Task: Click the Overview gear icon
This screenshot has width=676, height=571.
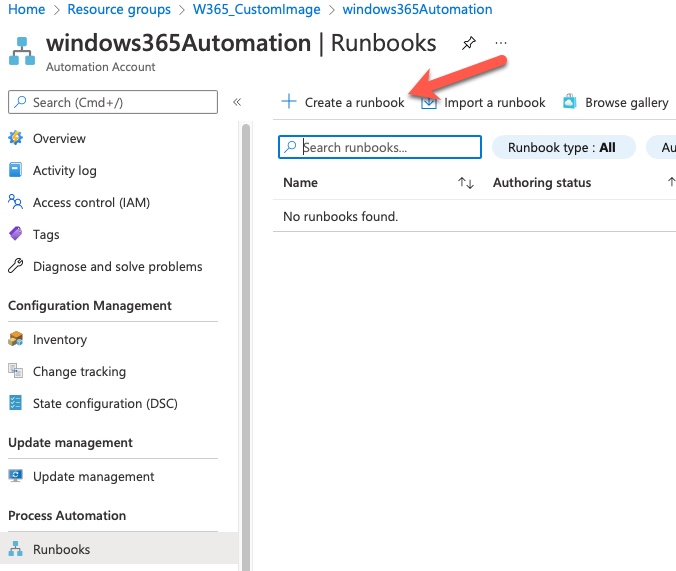Action: tap(16, 138)
